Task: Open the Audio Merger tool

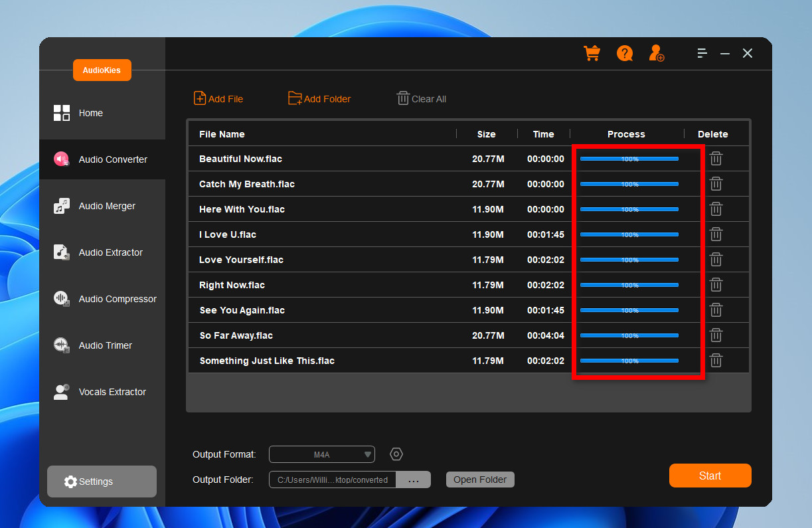Action: click(102, 206)
